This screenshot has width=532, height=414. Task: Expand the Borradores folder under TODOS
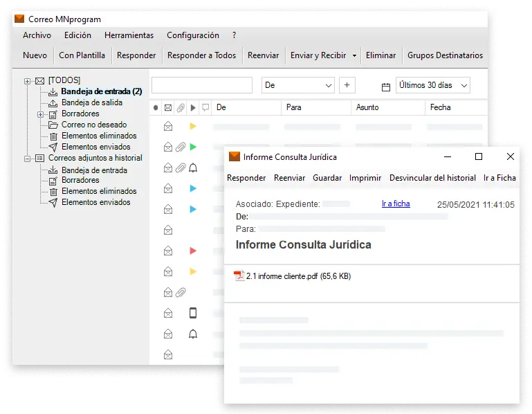pyautogui.click(x=40, y=114)
